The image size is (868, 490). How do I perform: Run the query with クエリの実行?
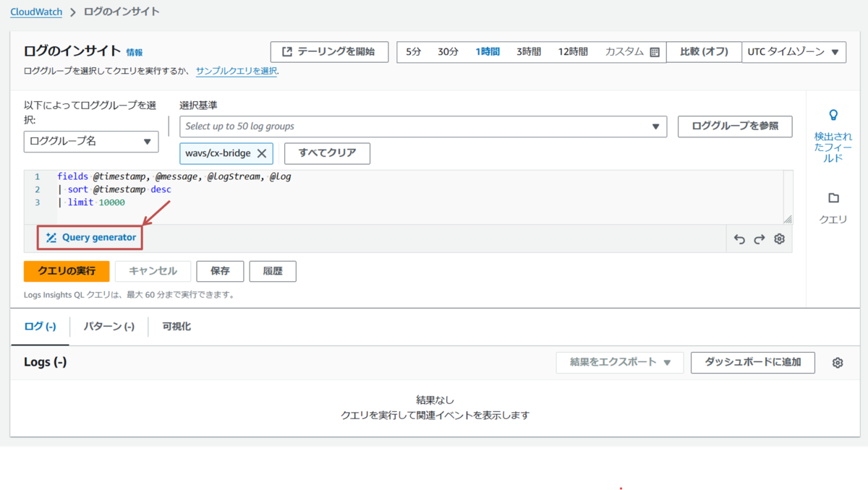(67, 271)
